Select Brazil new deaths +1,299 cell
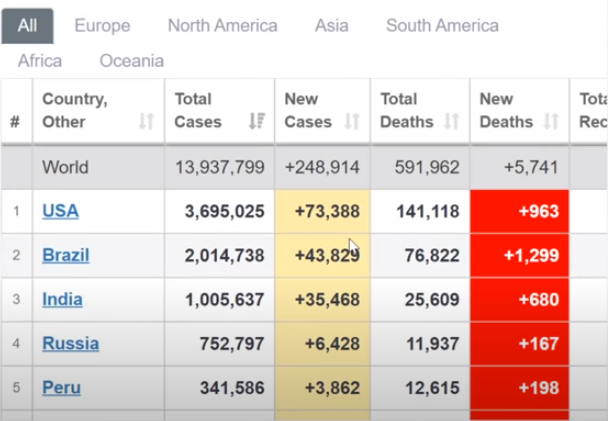 coord(520,255)
